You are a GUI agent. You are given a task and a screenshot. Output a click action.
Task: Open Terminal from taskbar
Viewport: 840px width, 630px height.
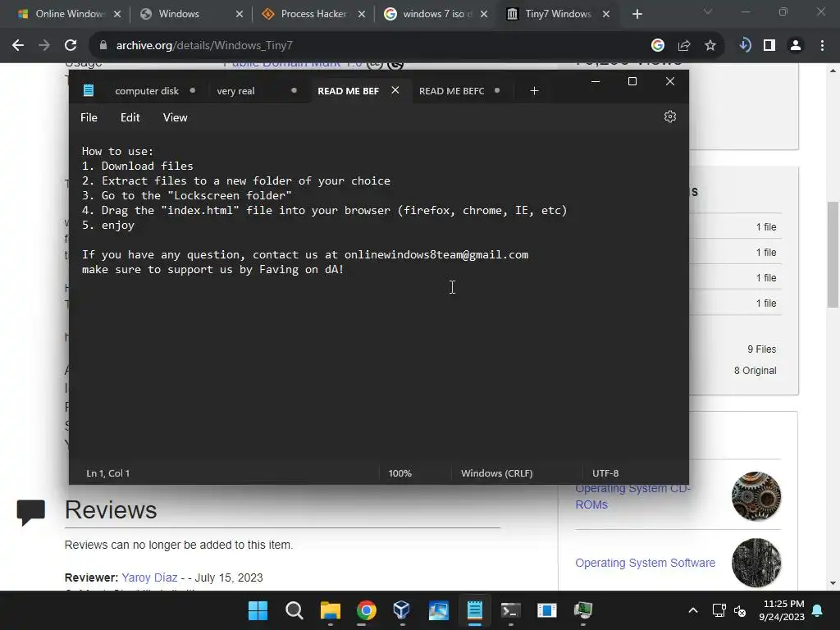(x=510, y=610)
